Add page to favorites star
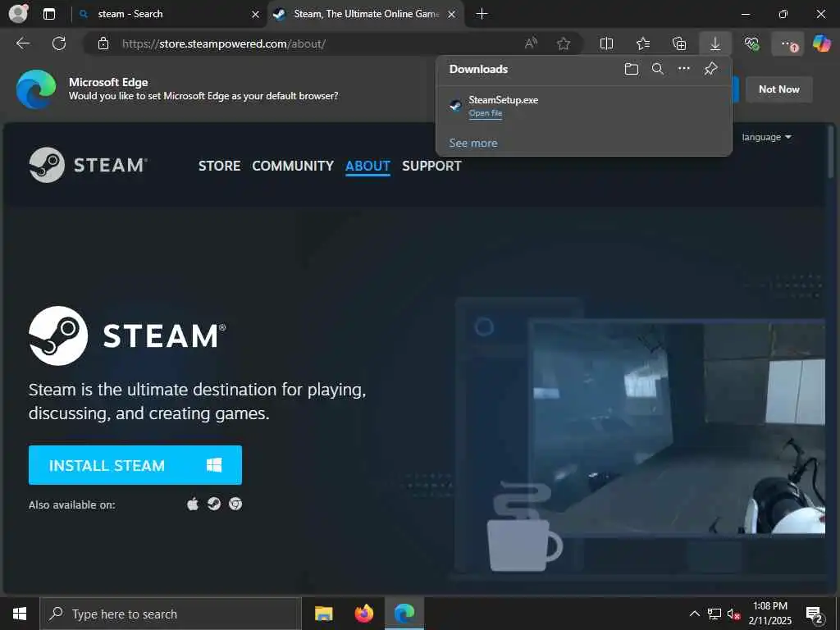This screenshot has width=840, height=630. pos(563,43)
